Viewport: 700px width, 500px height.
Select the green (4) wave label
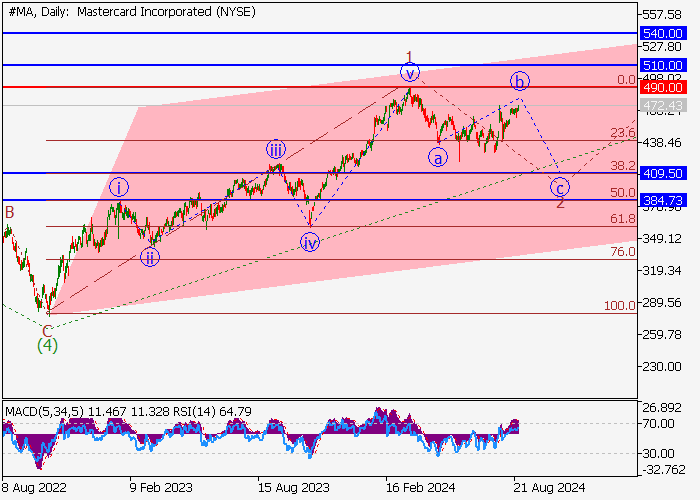tap(47, 346)
